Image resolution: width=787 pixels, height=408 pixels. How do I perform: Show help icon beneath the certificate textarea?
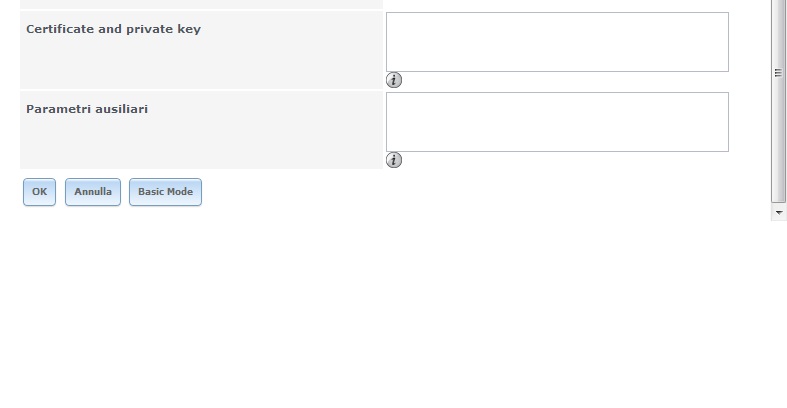click(x=394, y=80)
